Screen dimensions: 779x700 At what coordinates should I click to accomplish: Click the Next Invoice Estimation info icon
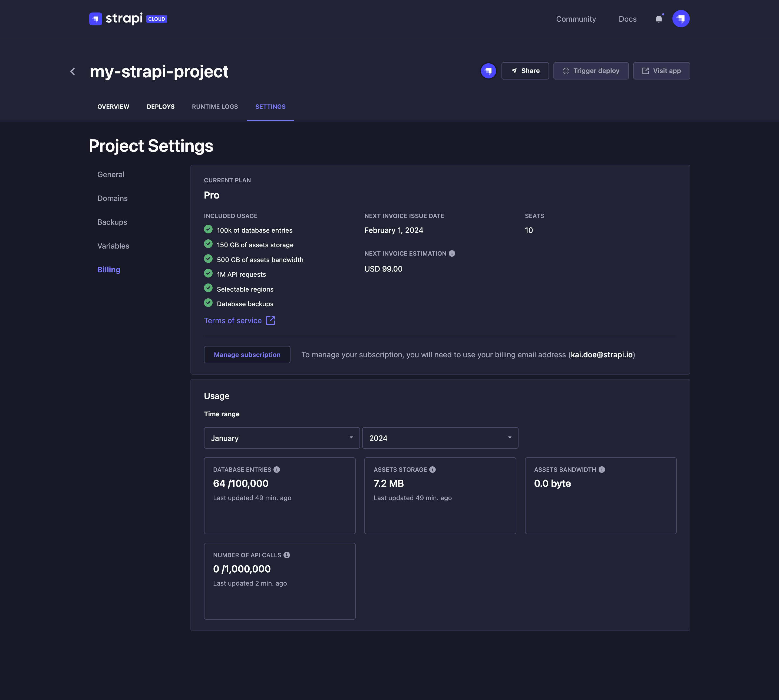click(452, 253)
